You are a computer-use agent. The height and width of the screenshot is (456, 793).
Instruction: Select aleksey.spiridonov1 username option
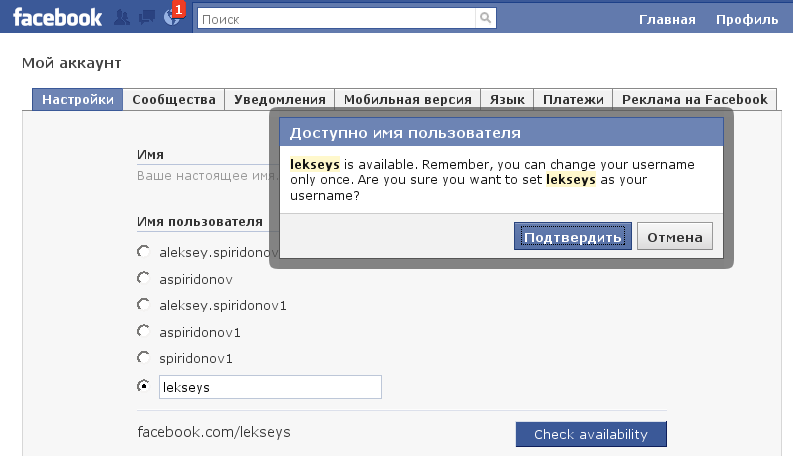point(144,304)
